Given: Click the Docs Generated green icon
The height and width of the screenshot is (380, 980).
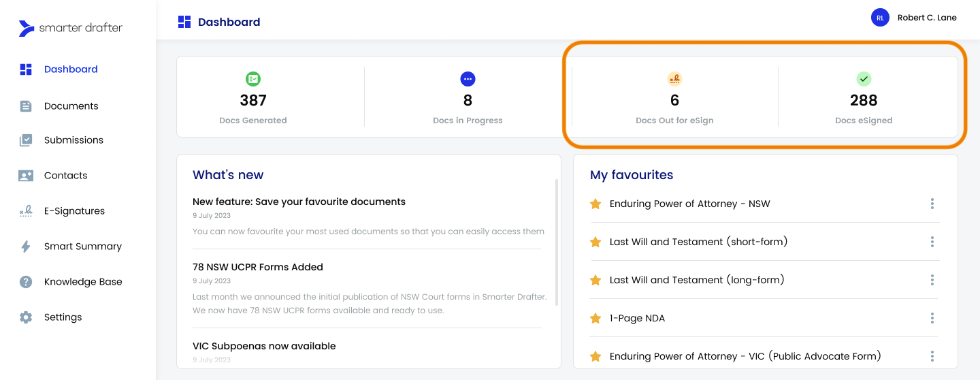Looking at the screenshot, I should (x=253, y=79).
